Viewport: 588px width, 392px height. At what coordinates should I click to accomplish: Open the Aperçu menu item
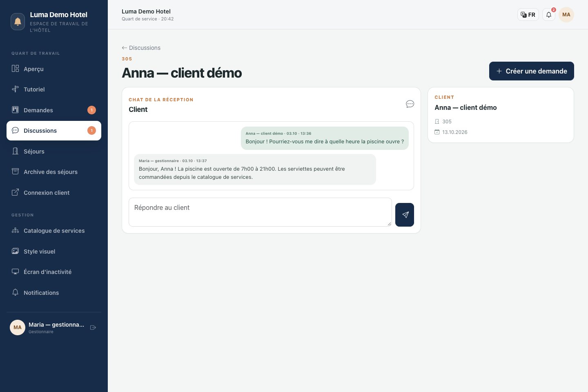[54, 69]
